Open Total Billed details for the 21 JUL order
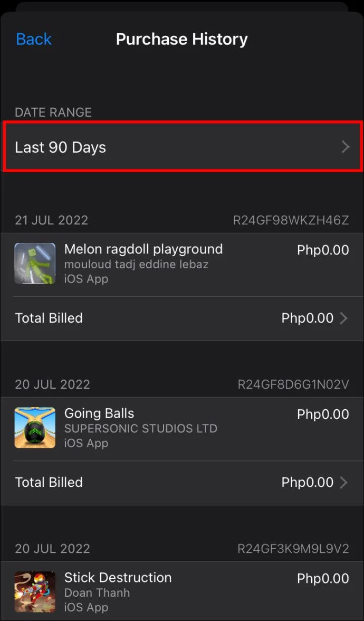 pyautogui.click(x=182, y=318)
